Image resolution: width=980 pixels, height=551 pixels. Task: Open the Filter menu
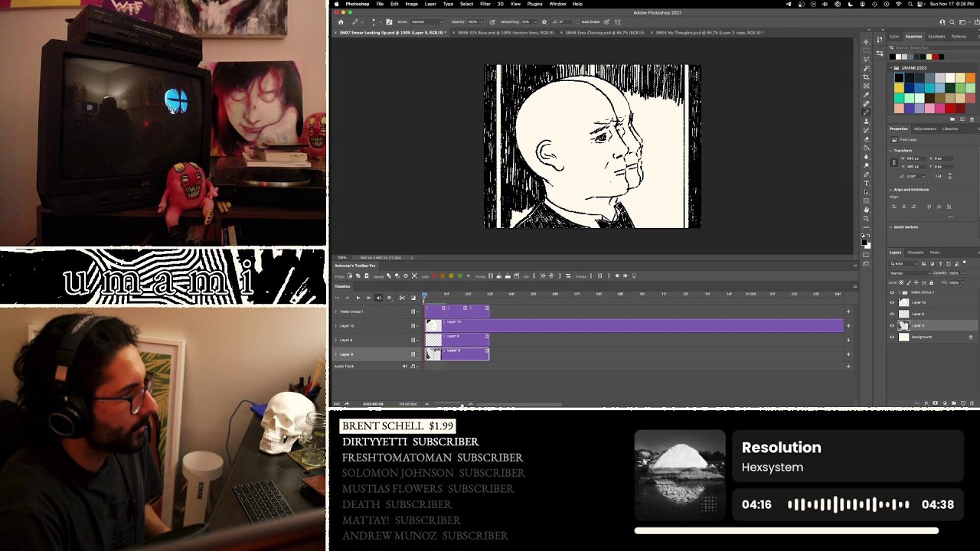[x=485, y=4]
